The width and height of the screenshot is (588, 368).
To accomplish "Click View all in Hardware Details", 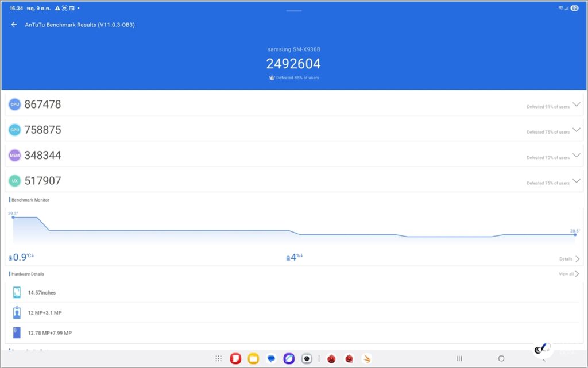I will 568,274.
